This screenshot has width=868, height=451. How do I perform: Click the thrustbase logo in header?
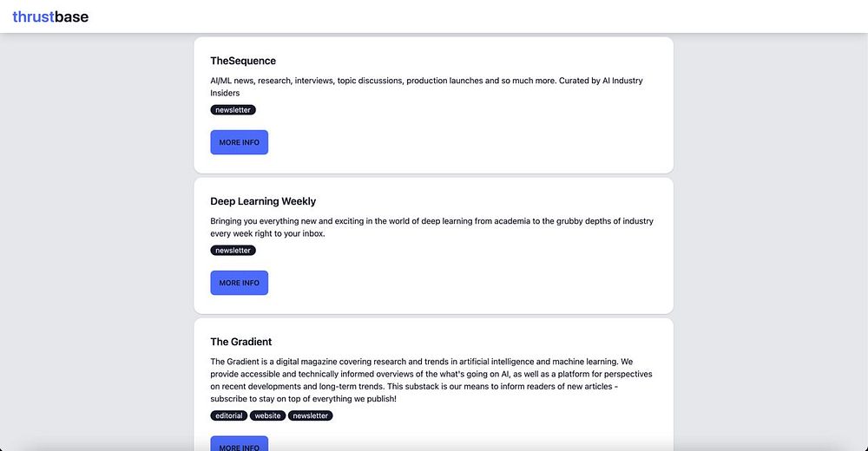tap(50, 16)
